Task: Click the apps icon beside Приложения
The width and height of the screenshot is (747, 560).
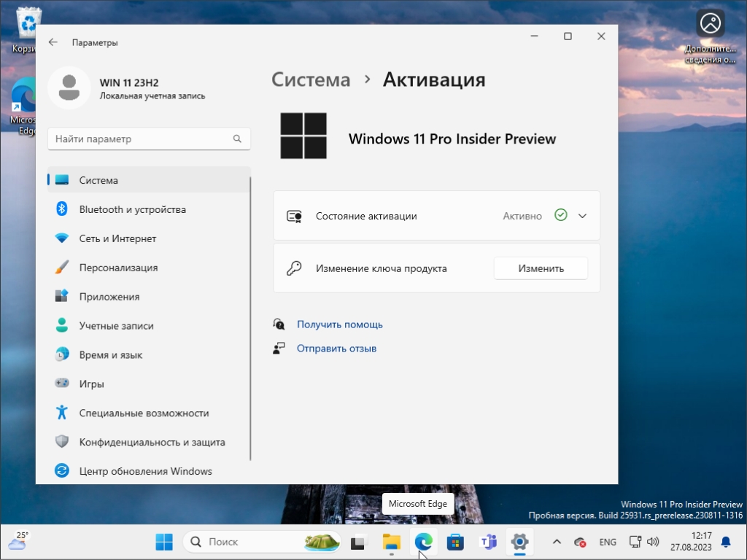Action: click(62, 296)
